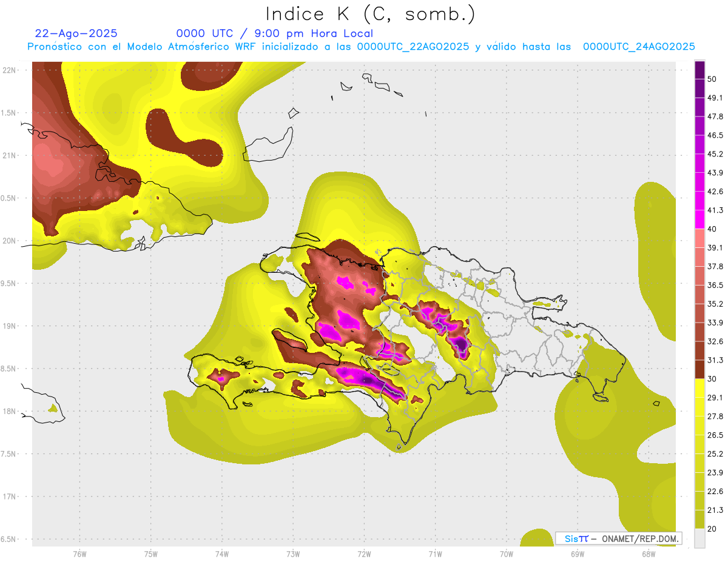Click the longitude label '71W'
The image size is (728, 562).
point(435,554)
